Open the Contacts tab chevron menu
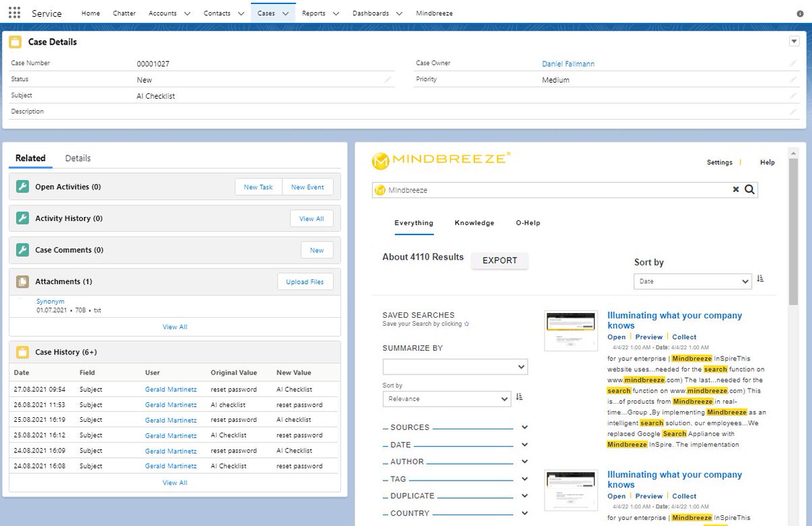This screenshot has width=812, height=526. [241, 14]
